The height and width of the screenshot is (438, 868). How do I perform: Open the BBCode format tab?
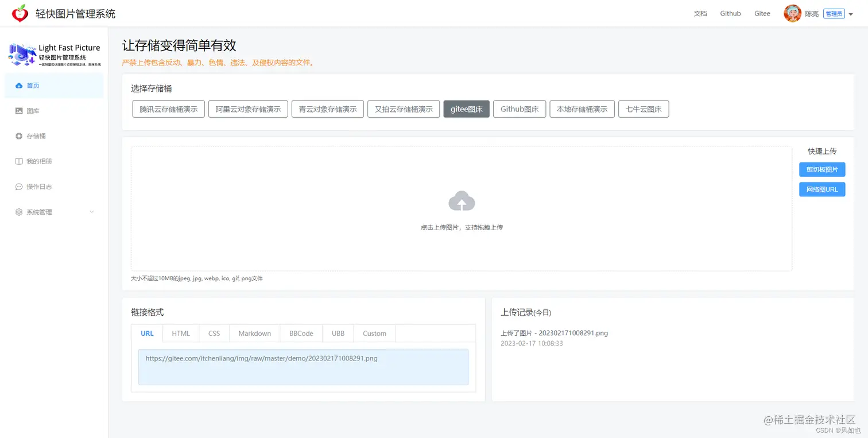301,333
